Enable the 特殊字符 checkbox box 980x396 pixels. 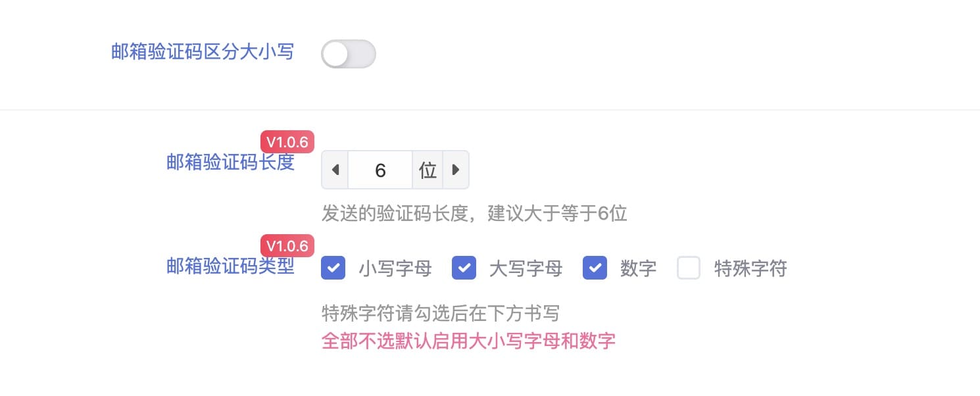pos(689,268)
